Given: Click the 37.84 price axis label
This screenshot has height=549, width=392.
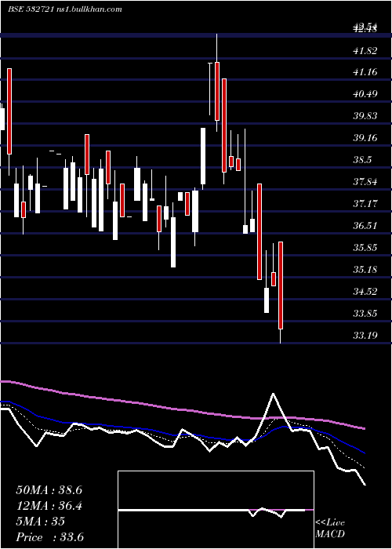Looking at the screenshot, I should click(365, 182).
